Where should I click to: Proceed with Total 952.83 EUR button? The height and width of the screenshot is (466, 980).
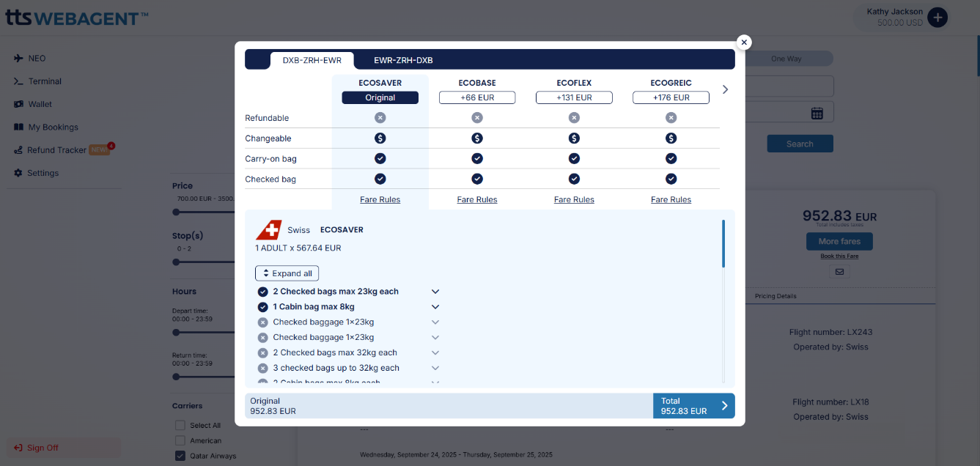coord(693,406)
